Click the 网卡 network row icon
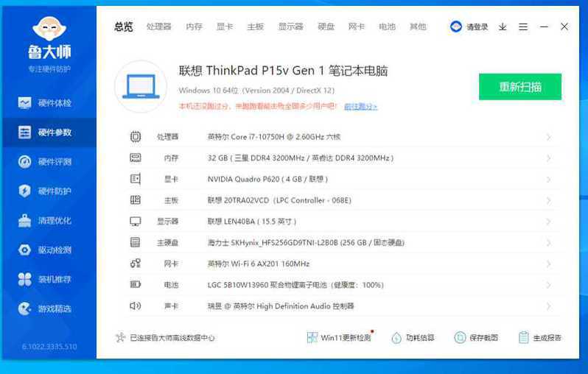 [x=136, y=264]
